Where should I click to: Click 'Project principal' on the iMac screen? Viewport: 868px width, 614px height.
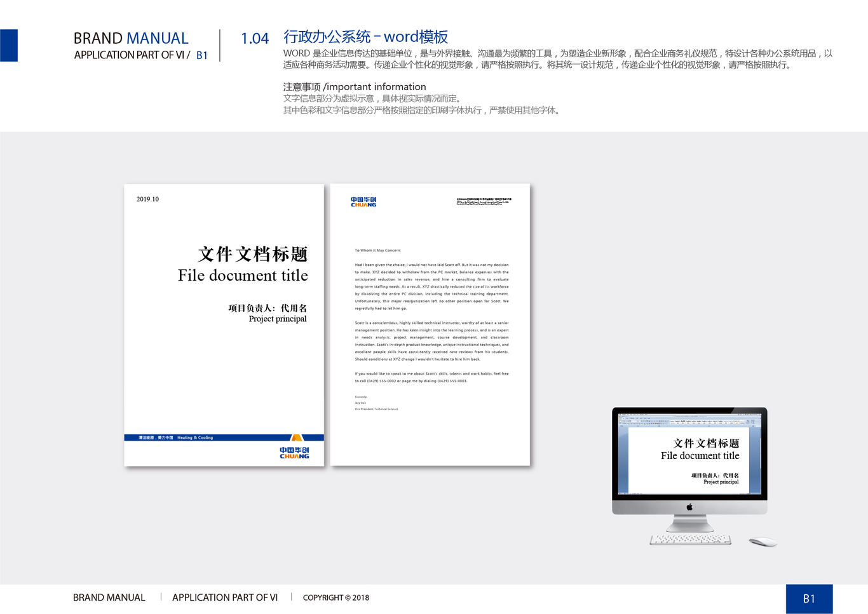pyautogui.click(x=721, y=482)
